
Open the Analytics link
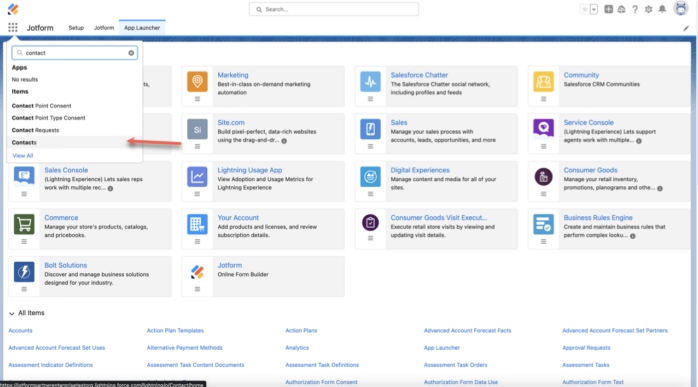coord(297,348)
